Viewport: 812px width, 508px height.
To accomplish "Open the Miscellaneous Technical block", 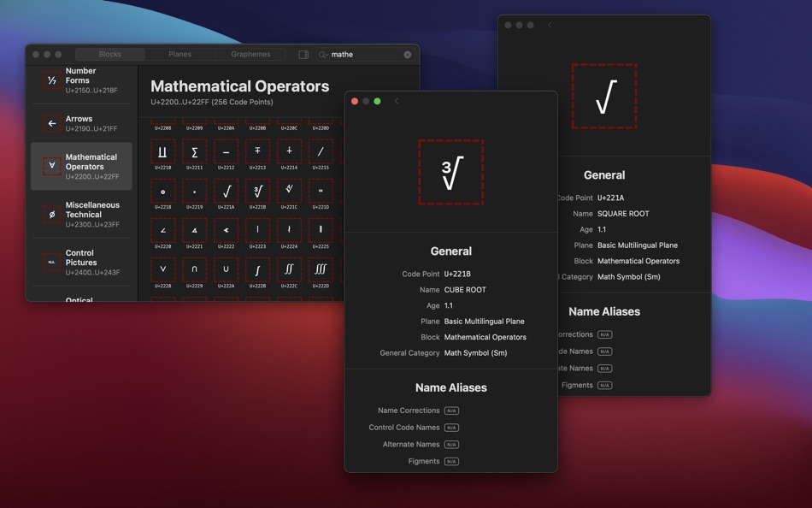I will click(81, 215).
